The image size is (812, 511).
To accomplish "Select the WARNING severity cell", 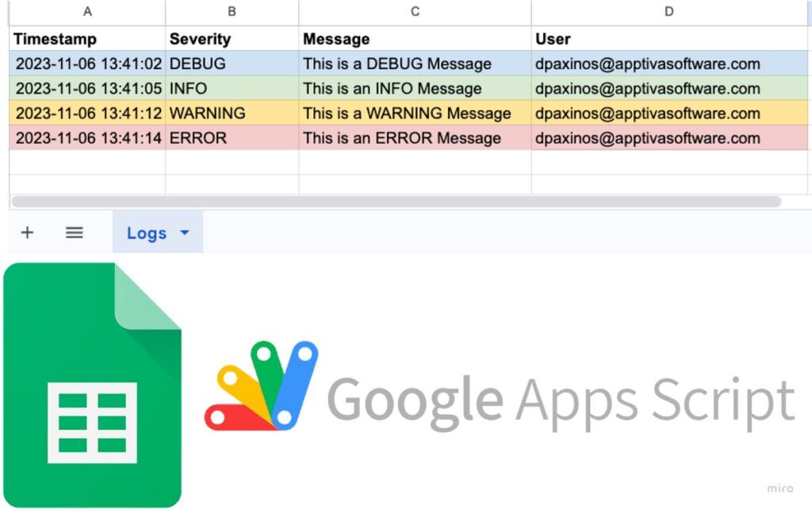I will pyautogui.click(x=232, y=113).
